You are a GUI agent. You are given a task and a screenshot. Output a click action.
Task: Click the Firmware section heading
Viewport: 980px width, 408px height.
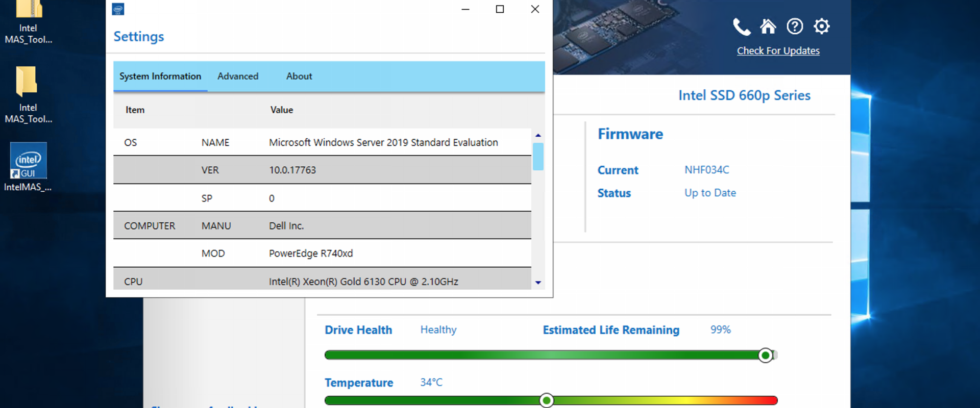(630, 134)
